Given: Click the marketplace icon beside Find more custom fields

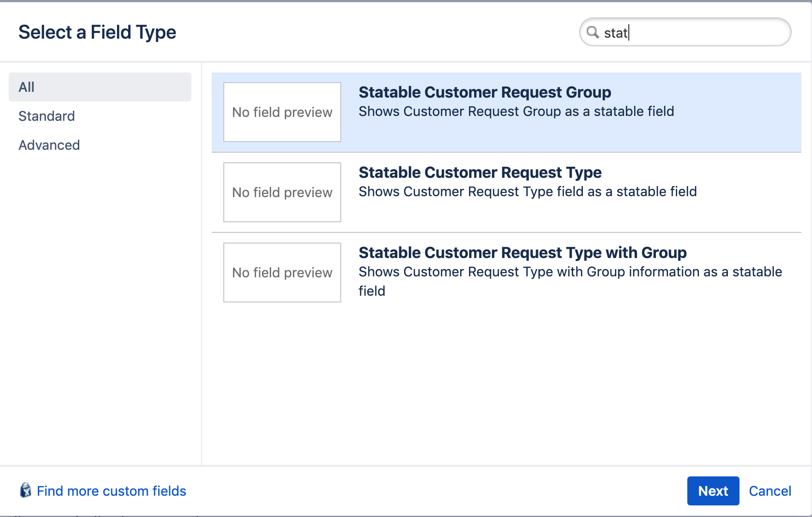Looking at the screenshot, I should (26, 490).
